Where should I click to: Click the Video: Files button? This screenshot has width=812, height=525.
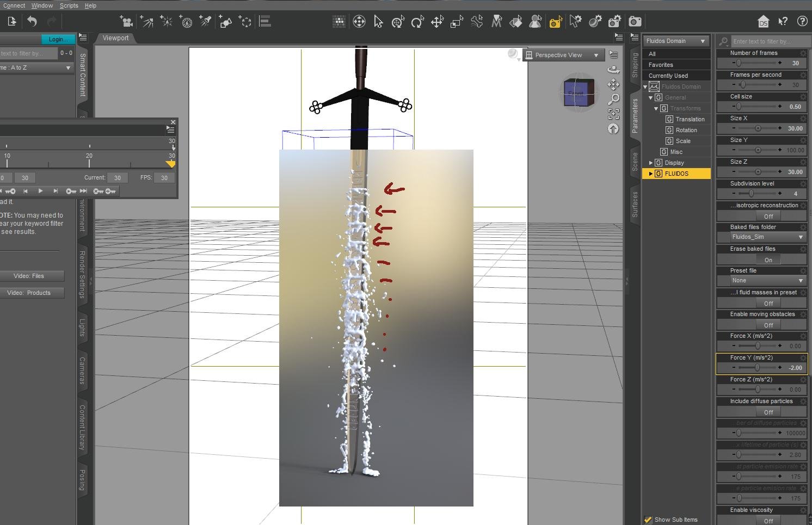click(x=32, y=276)
